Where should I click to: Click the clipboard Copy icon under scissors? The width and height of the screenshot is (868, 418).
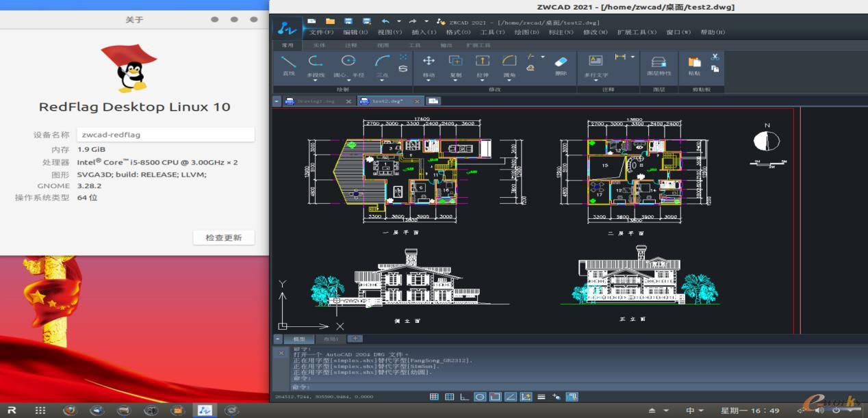(715, 68)
